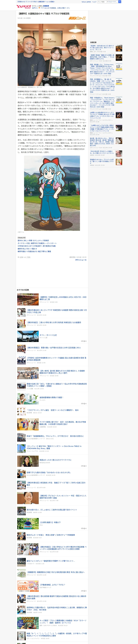Image resolution: width=138 pixels, height=644 pixels.
Task: Open recommended ミッフィー誕生70th 横浜マリンタワー article
Action: (x=54, y=447)
